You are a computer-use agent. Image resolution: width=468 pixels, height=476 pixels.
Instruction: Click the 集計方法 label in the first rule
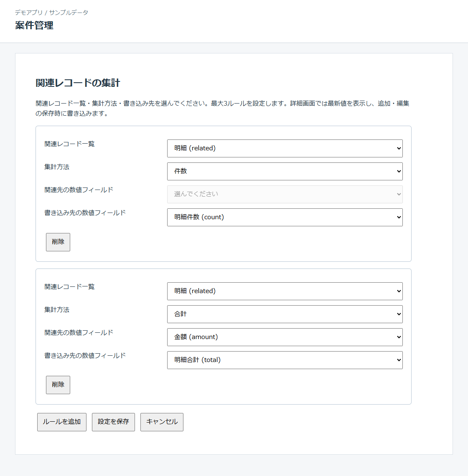57,167
